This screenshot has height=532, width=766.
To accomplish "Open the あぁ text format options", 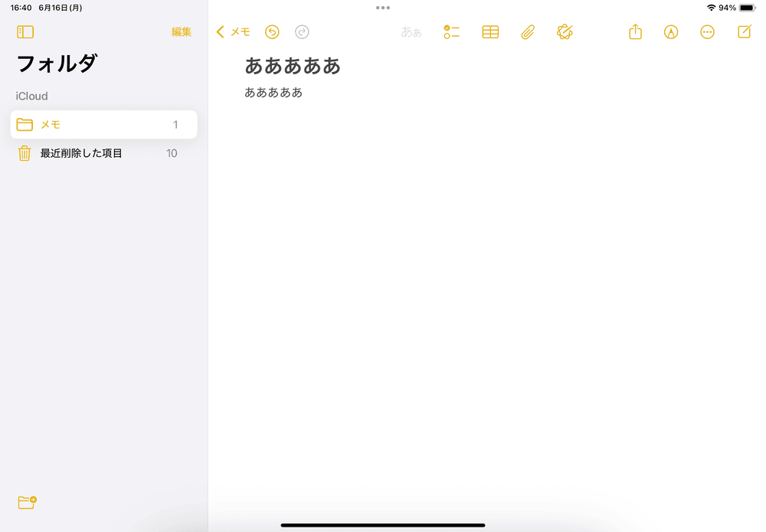I will 411,32.
